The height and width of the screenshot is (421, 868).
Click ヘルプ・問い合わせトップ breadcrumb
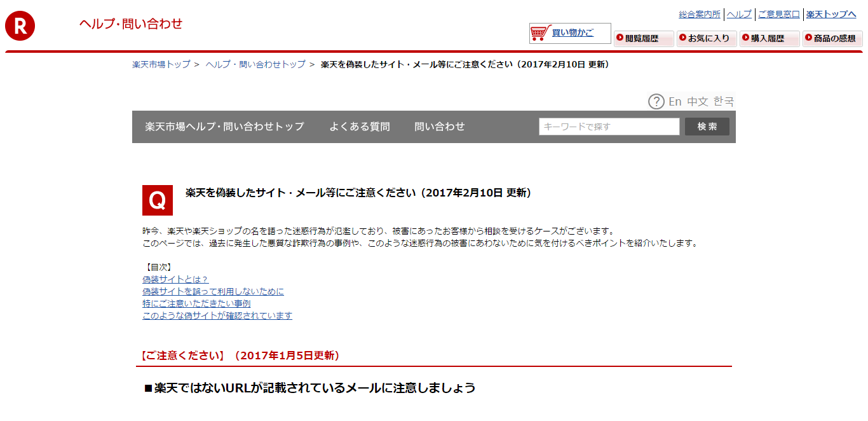click(255, 64)
